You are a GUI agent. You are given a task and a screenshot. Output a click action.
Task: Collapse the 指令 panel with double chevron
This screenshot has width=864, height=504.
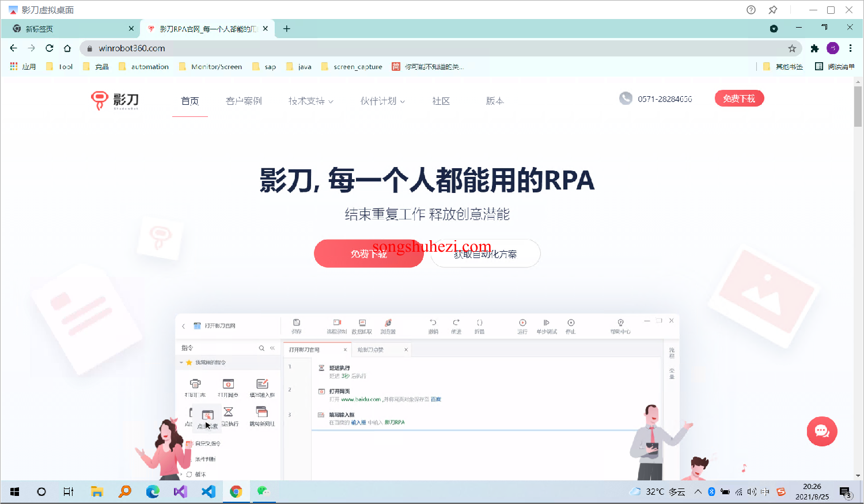[272, 348]
